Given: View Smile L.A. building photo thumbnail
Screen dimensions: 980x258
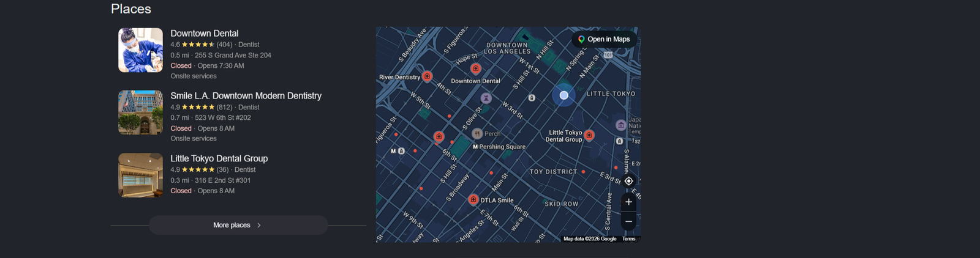Looking at the screenshot, I should [x=140, y=112].
